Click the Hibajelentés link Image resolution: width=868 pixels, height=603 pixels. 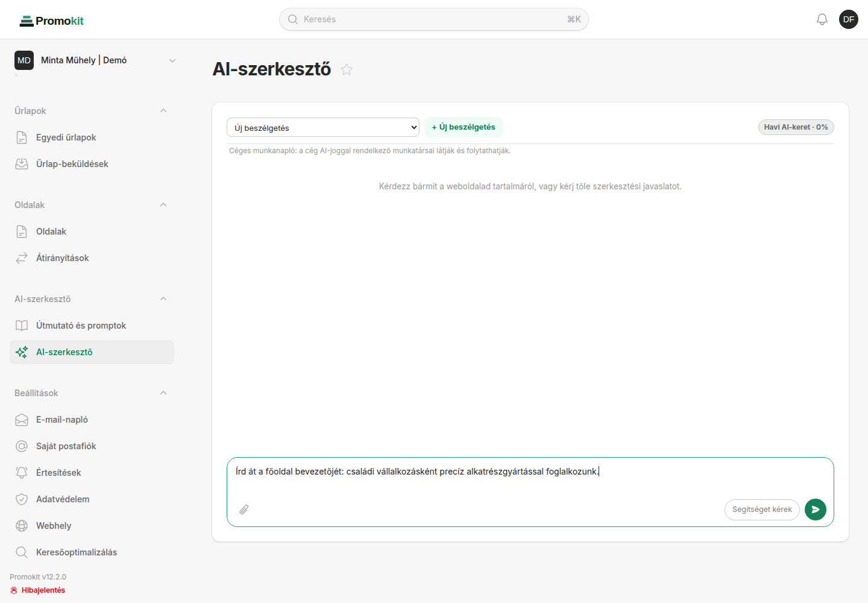[37, 590]
